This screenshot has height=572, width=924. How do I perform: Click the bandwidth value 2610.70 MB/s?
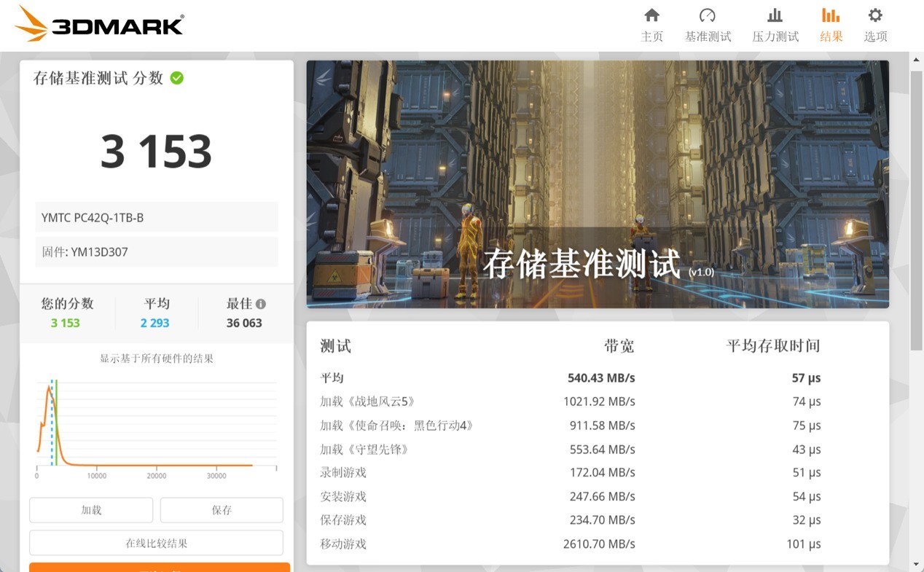pyautogui.click(x=599, y=544)
